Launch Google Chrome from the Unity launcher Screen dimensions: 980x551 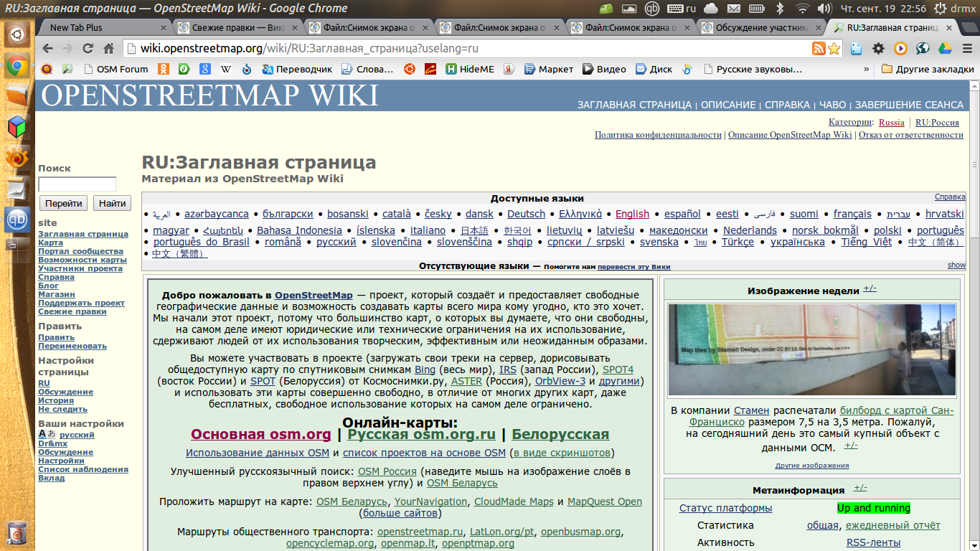(x=17, y=67)
